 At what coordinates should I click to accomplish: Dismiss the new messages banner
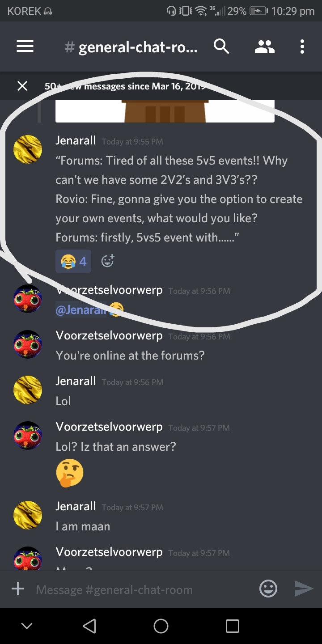(22, 86)
